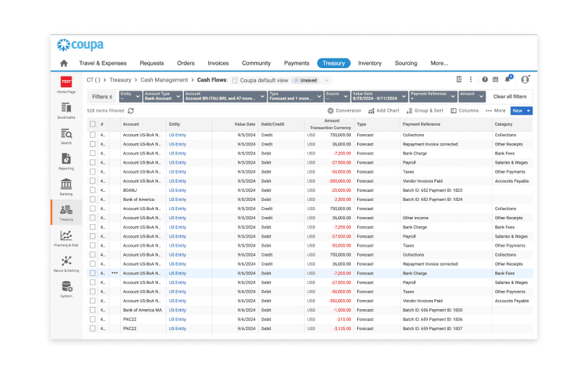588x373 pixels.
Task: Open the Banking section in sidebar
Action: pos(66,186)
